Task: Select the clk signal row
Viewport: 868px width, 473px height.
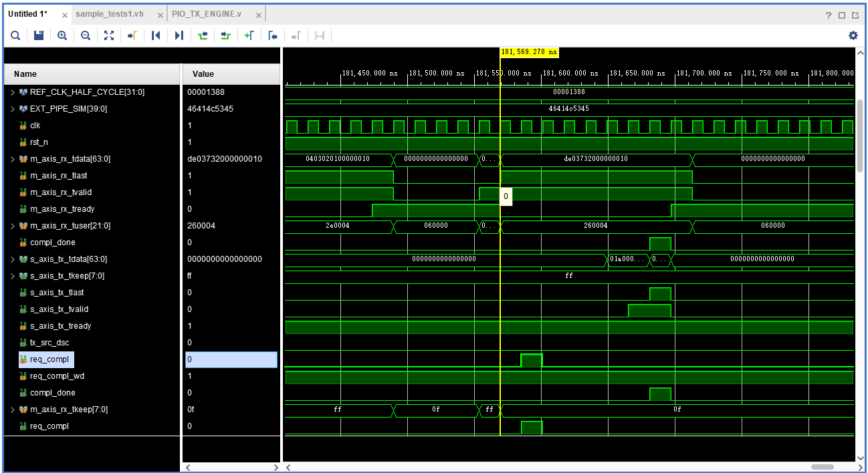Action: (x=92, y=126)
